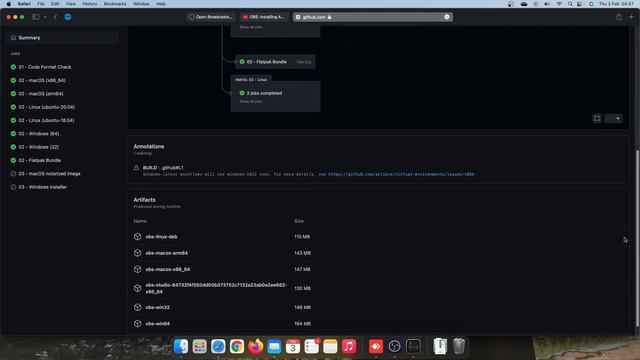Open Reminders from the Dock

311,347
